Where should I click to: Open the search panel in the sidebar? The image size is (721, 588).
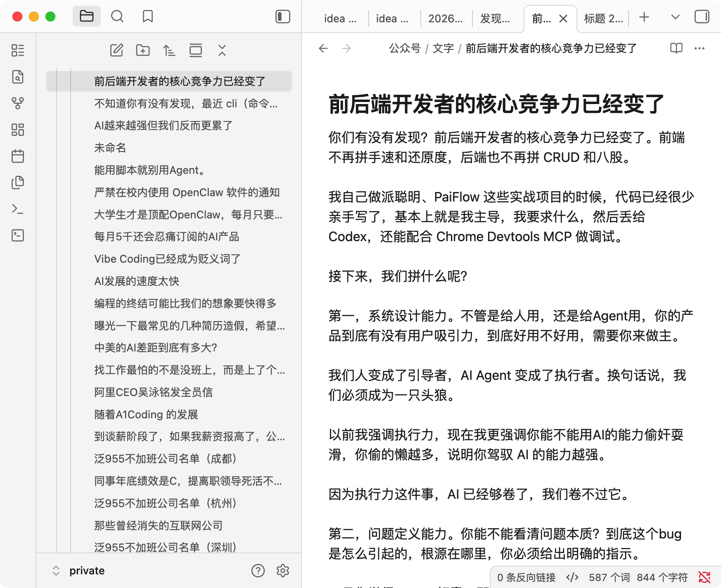[x=117, y=17]
